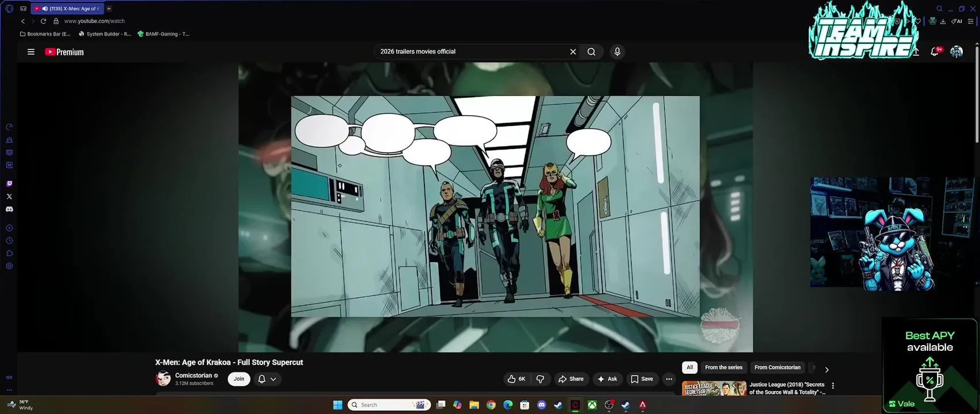Click the Opera GX logo menu

(9, 9)
